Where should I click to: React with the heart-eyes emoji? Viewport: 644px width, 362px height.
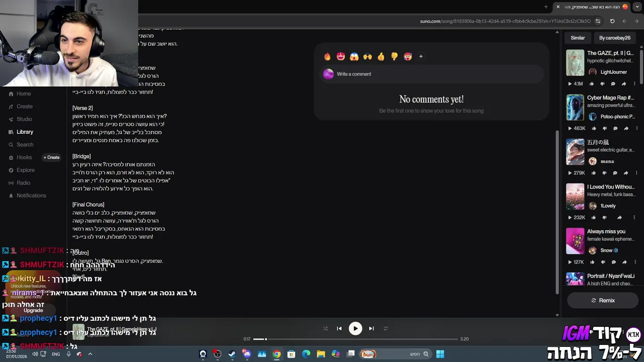[341, 57]
